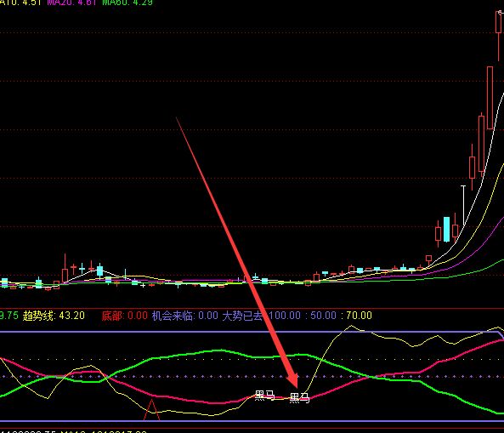Viewport: 504px width, 433px height.
Task: Click the 机会来临: 0.00 indicator label
Action: 184,316
